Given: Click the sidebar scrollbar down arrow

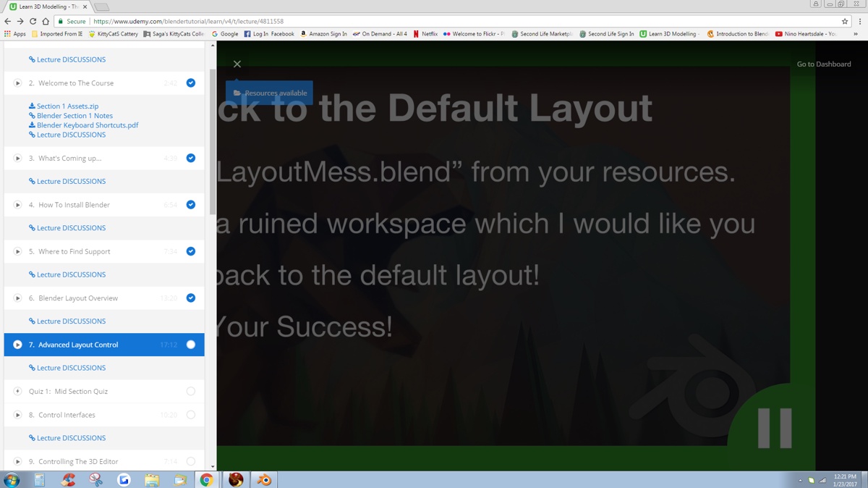Looking at the screenshot, I should click(213, 467).
